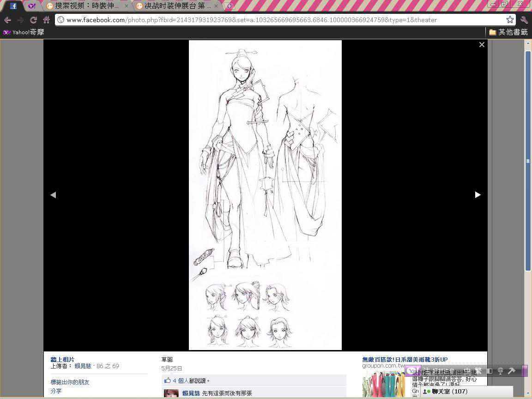Click the browser back arrow

pyautogui.click(x=7, y=20)
